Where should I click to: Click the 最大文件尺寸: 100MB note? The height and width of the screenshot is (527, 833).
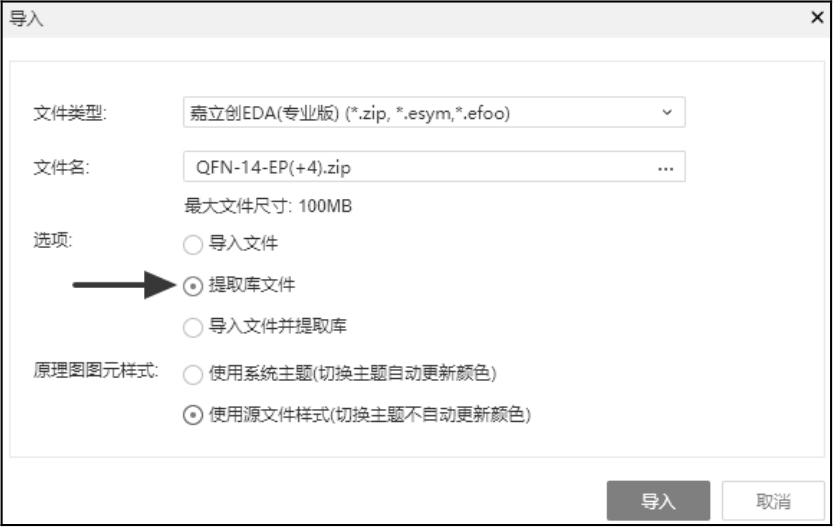pos(267,207)
